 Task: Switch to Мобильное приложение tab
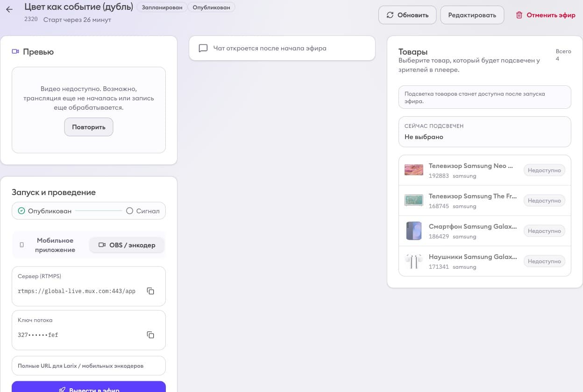tap(50, 245)
